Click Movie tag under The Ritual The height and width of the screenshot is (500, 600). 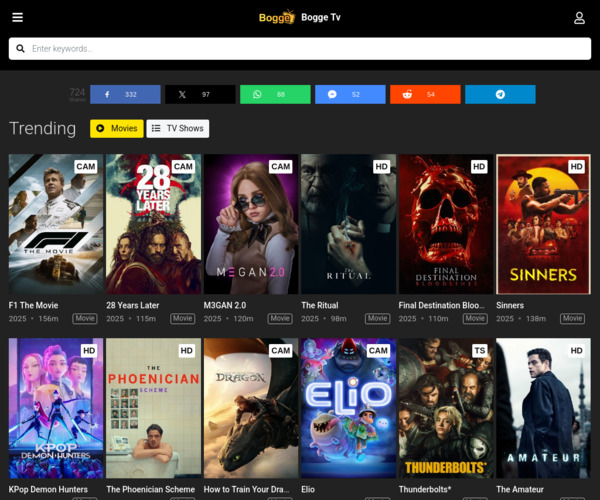pyautogui.click(x=378, y=318)
